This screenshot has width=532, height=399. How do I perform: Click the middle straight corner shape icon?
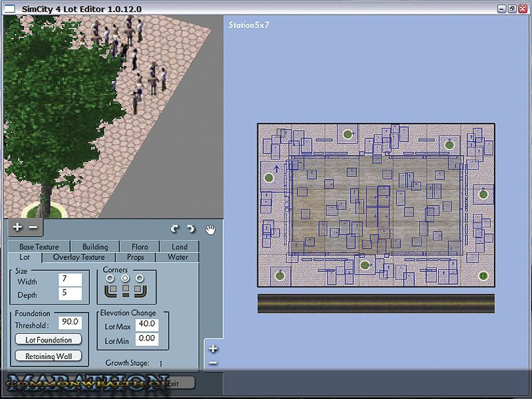tap(126, 291)
